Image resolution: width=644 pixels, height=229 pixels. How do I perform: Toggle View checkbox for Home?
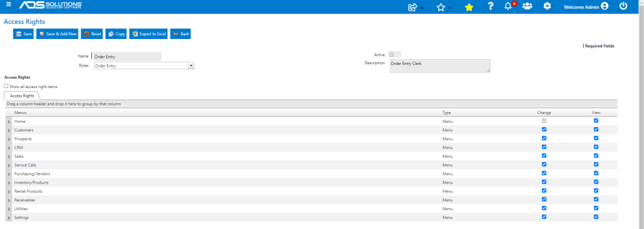(x=596, y=120)
